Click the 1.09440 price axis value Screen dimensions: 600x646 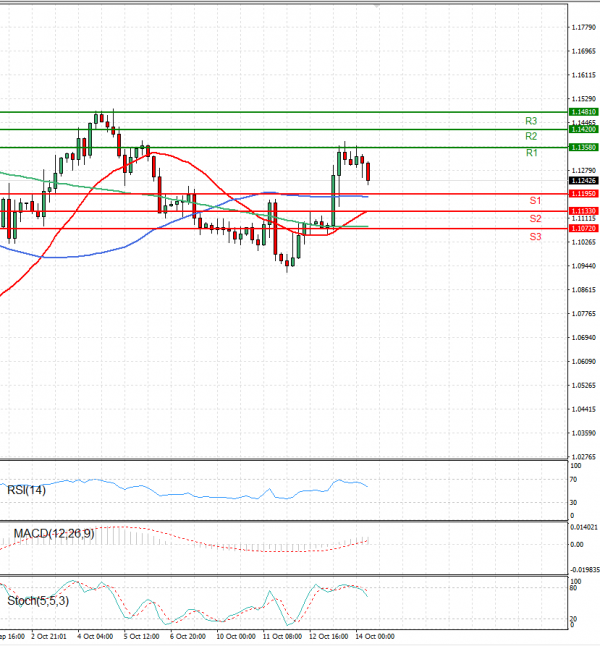[x=584, y=266]
